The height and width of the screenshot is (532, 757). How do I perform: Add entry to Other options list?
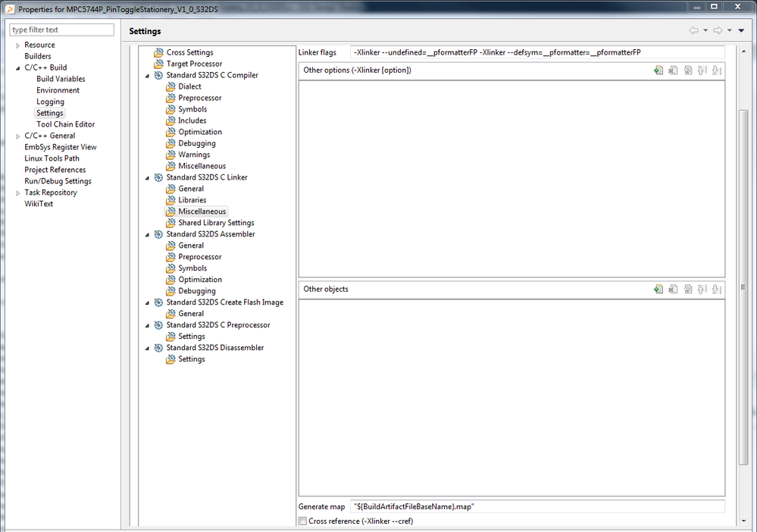pyautogui.click(x=658, y=70)
